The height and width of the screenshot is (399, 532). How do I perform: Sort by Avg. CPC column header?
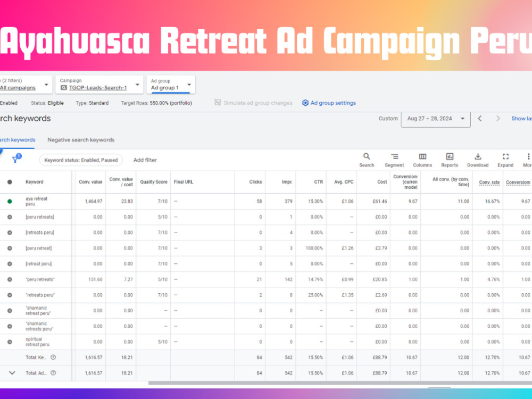tap(344, 182)
